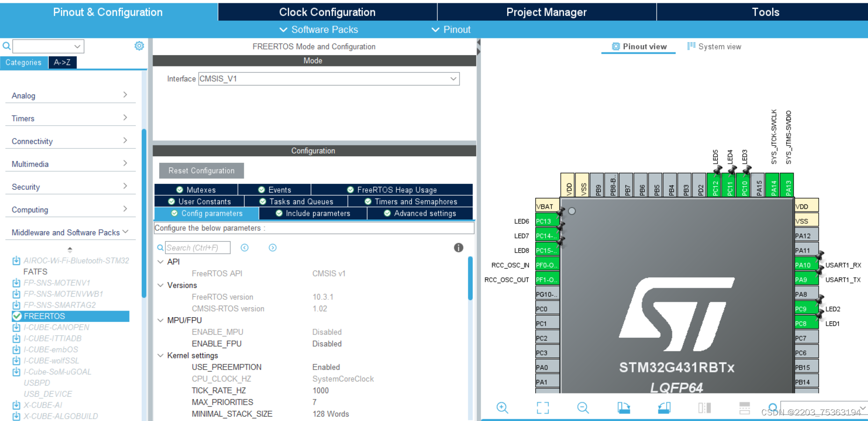
Task: Click download icon for X-CUBE-AI
Action: pos(16,405)
